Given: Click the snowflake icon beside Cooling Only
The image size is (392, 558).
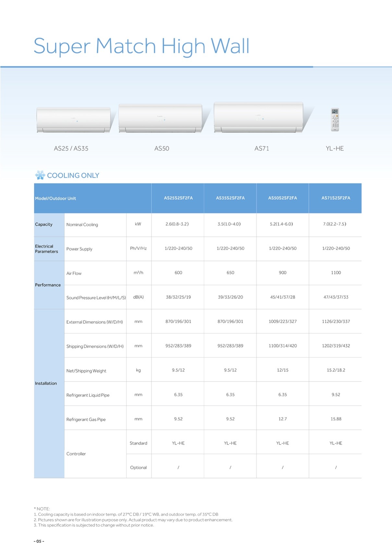Looking at the screenshot, I should click(x=40, y=175).
